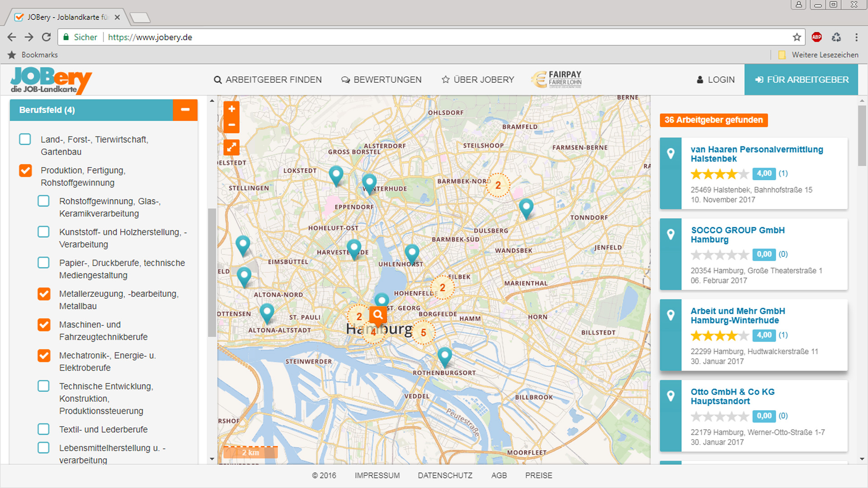The height and width of the screenshot is (488, 868).
Task: Open the Adblock Plus extension
Action: coord(816,37)
